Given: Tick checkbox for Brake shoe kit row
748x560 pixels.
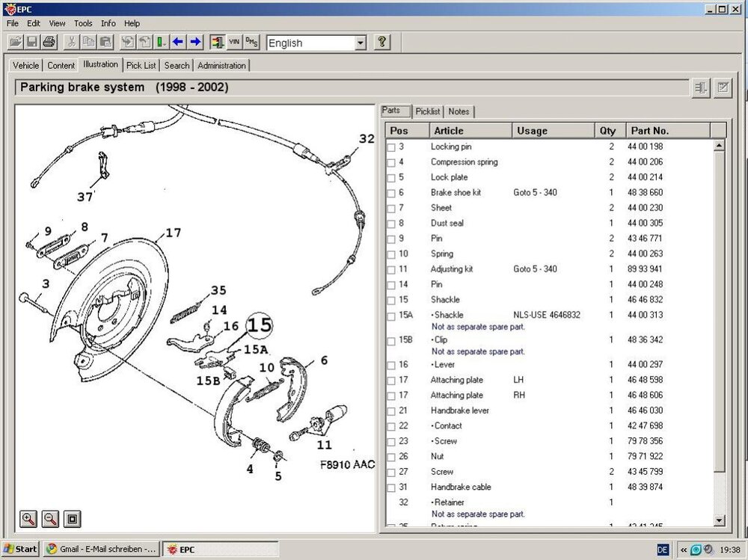Looking at the screenshot, I should [391, 193].
